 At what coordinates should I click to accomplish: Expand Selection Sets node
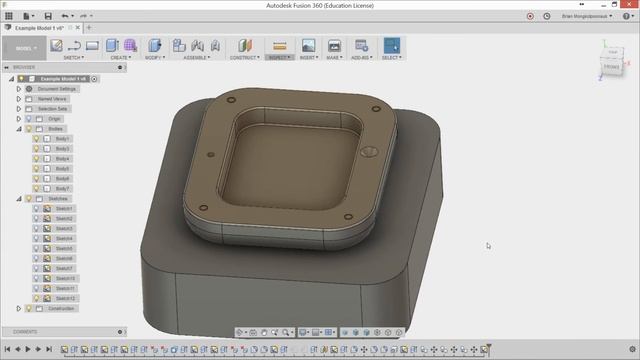click(19, 109)
